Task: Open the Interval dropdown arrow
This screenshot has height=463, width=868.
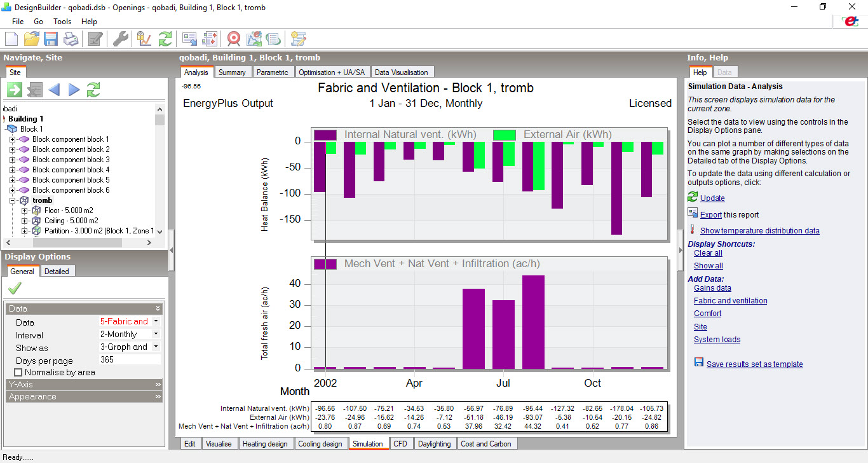Action: point(156,334)
